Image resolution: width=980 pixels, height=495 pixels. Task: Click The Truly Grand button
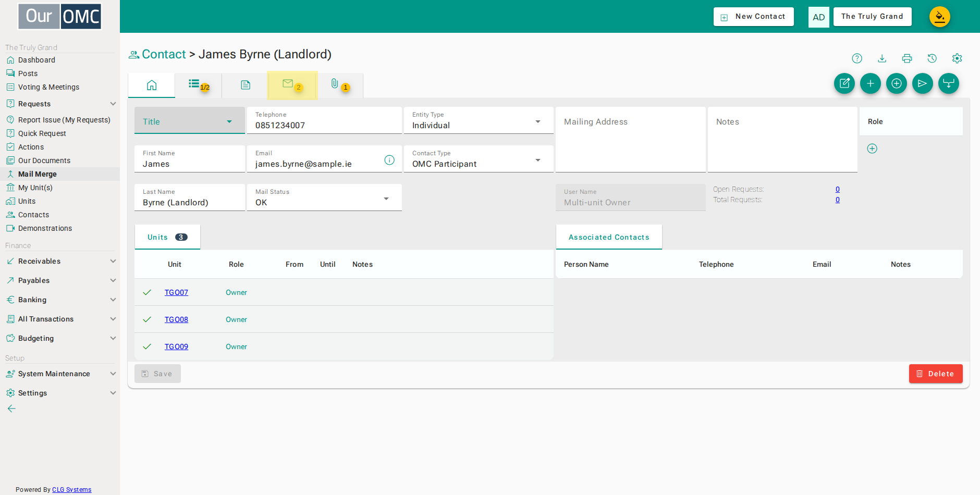tap(872, 17)
